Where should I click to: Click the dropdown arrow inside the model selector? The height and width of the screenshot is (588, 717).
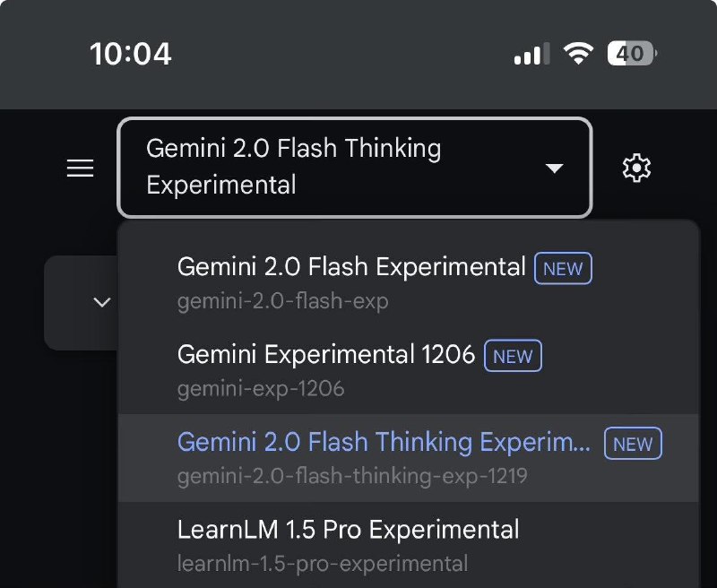click(555, 168)
